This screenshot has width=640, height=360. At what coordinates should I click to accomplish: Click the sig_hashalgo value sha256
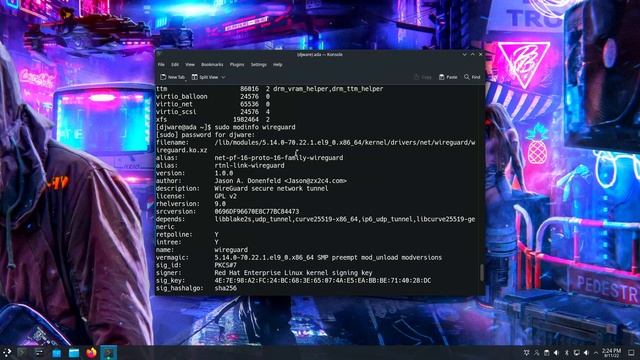tap(225, 288)
